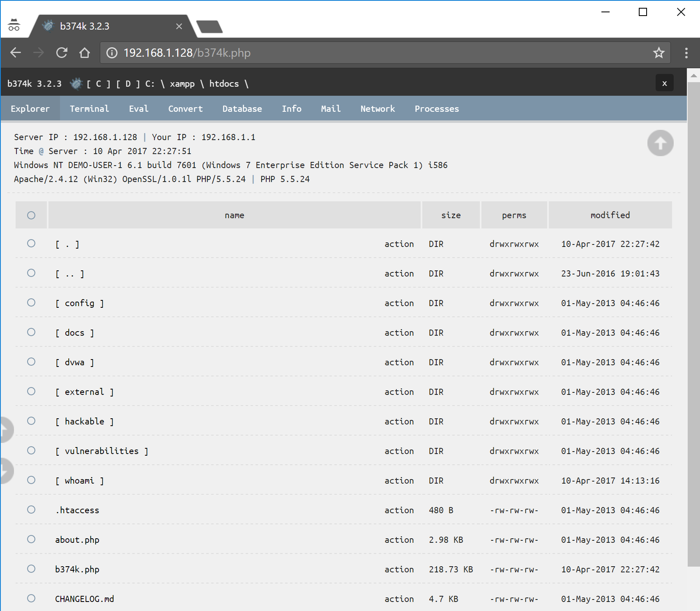700x611 pixels.
Task: Toggle the select-all circle in table header
Action: pyautogui.click(x=31, y=215)
